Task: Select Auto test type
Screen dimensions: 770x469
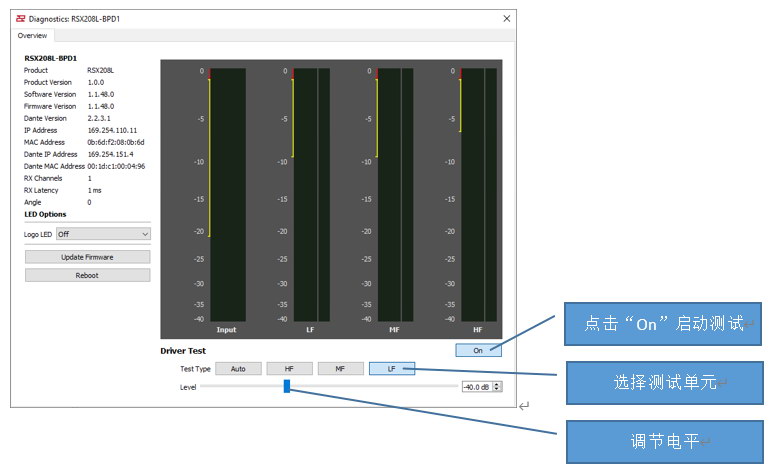Action: pyautogui.click(x=238, y=368)
